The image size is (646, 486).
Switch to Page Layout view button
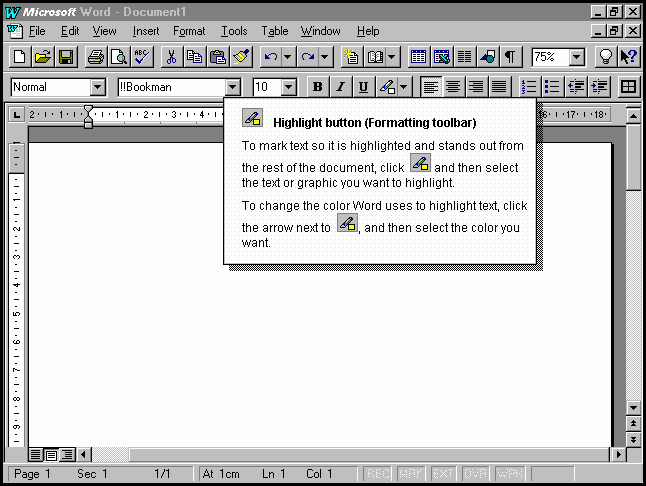coord(51,455)
